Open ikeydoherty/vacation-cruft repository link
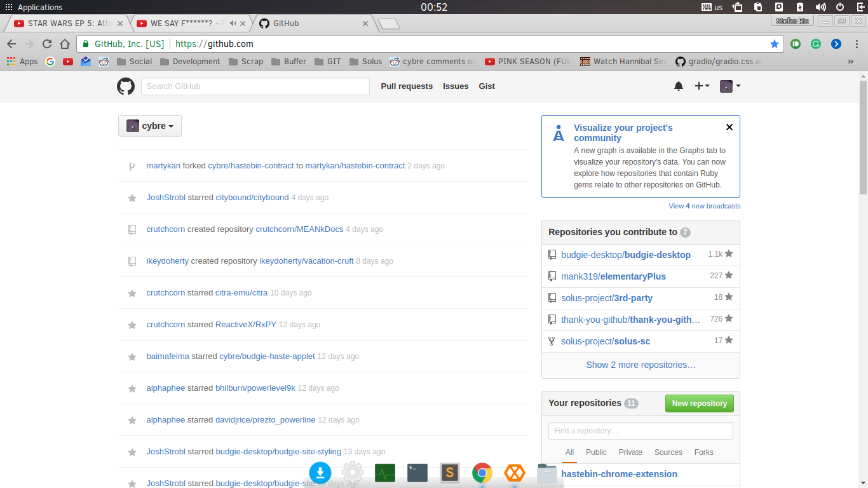Viewport: 868px width, 488px height. click(x=306, y=261)
